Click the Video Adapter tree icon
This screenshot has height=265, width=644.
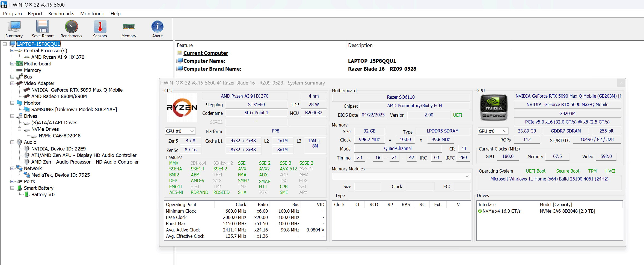19,83
